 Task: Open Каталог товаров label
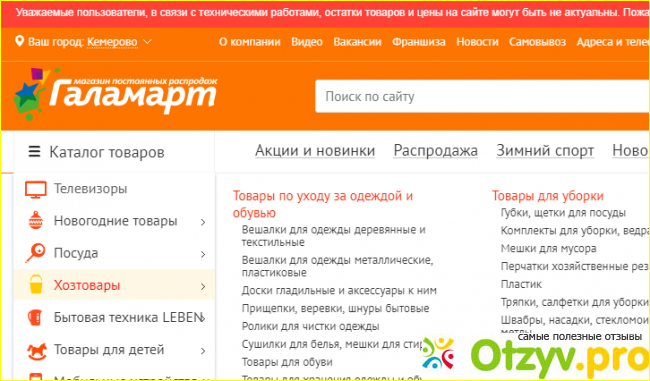[107, 152]
